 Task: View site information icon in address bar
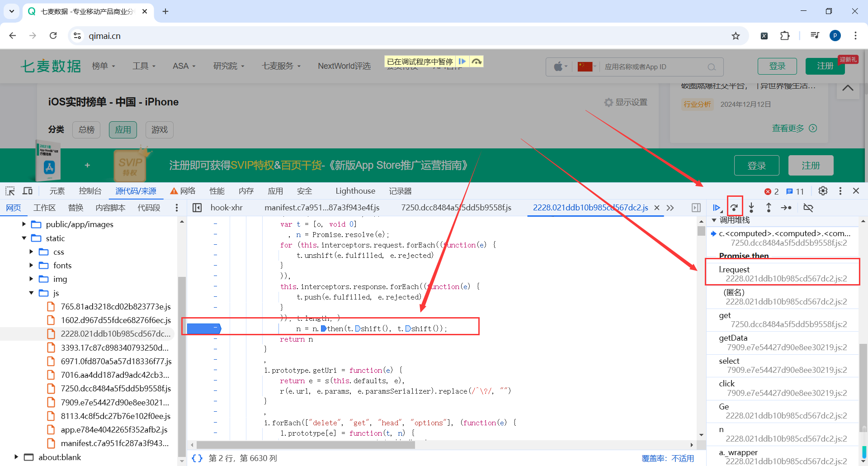(77, 36)
